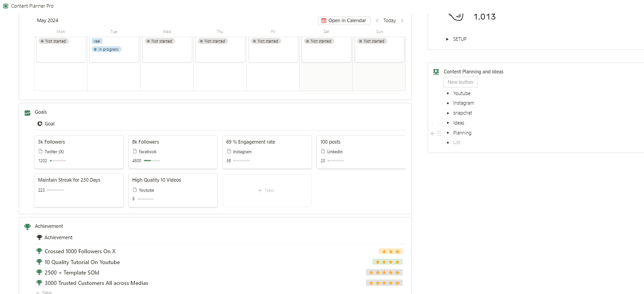
Task: Expand the SETUP section
Action: [447, 39]
